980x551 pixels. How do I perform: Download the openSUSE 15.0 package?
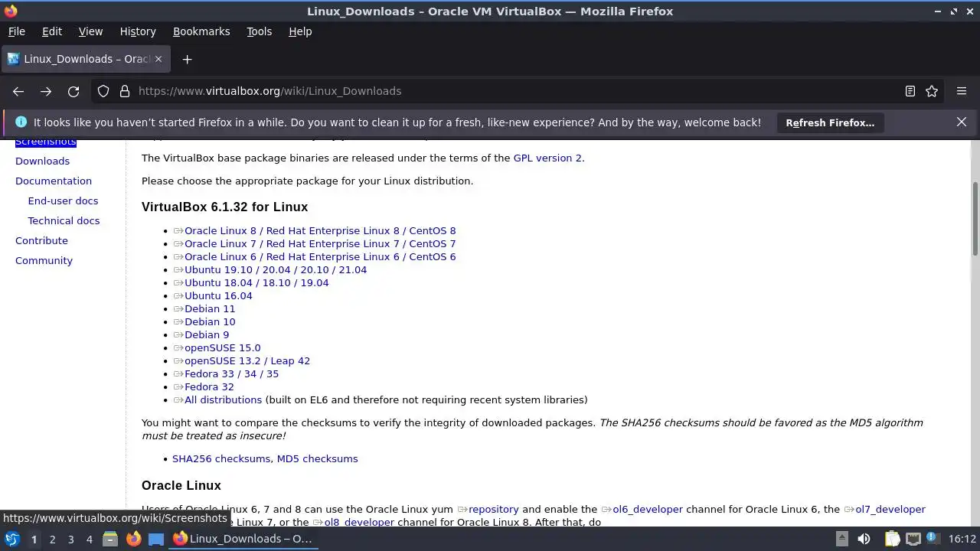click(x=222, y=347)
